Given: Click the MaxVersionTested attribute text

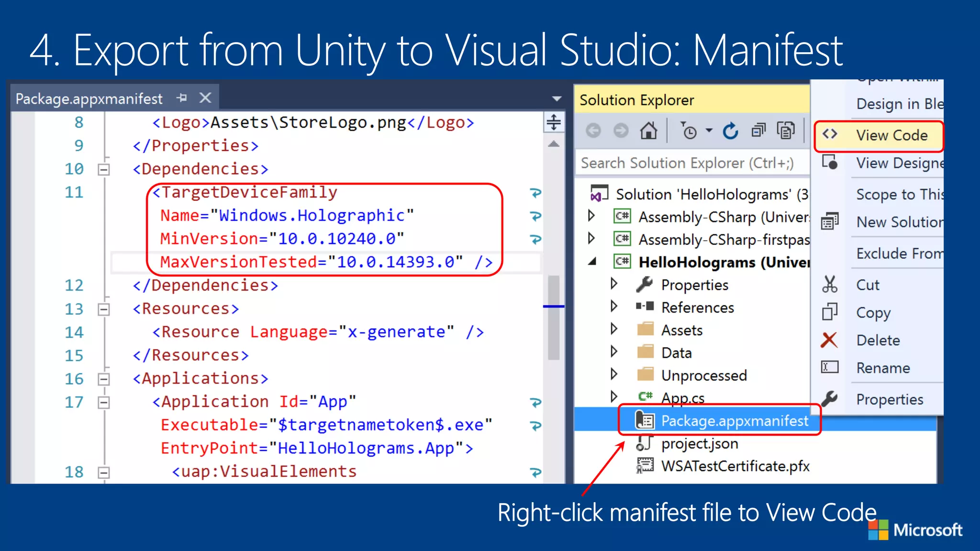Looking at the screenshot, I should 239,262.
